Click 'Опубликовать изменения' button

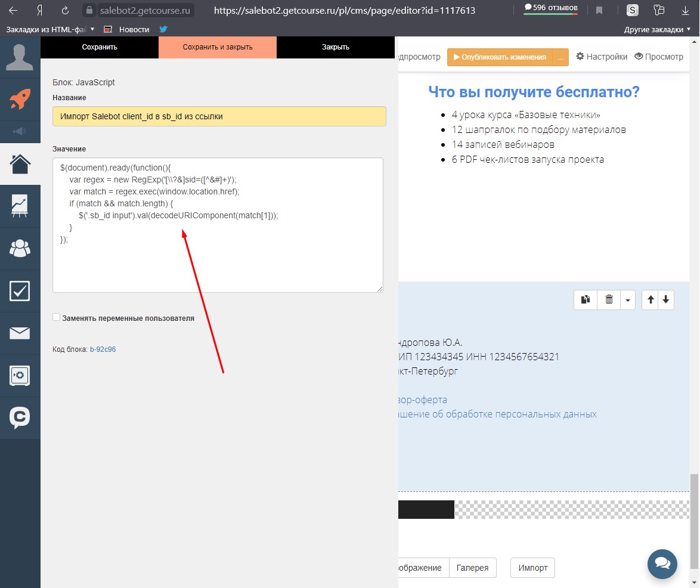pyautogui.click(x=500, y=57)
